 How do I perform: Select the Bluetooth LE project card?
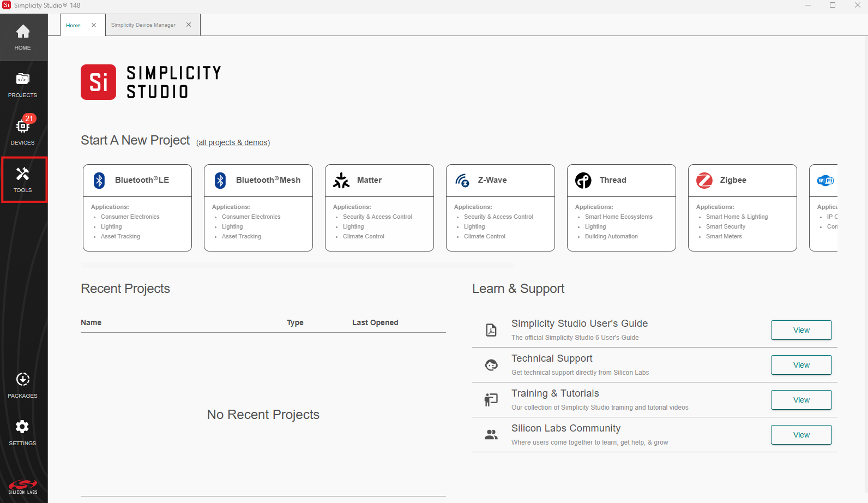137,207
